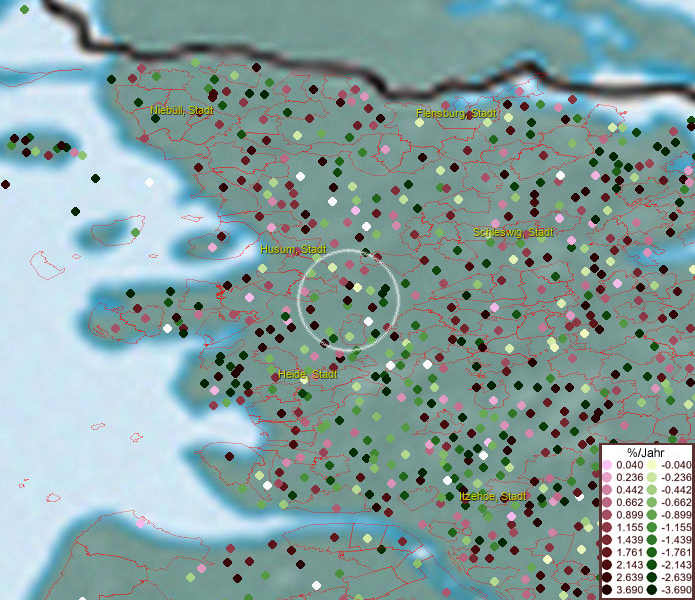Click legend value -1.155

676,527
